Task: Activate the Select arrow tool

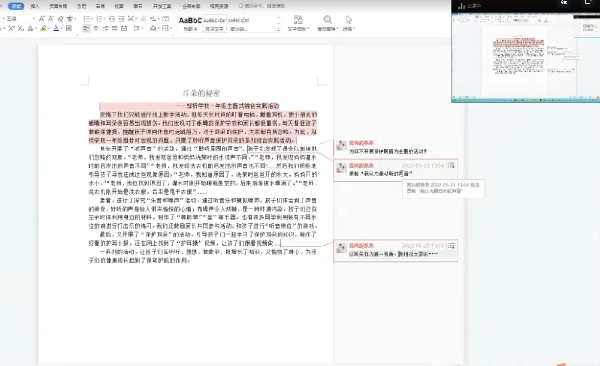Action: tap(348, 23)
